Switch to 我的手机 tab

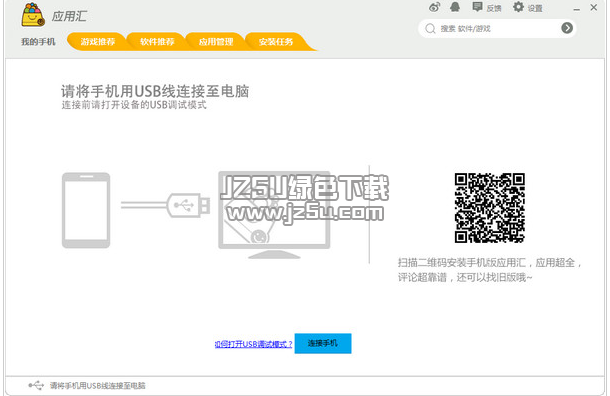(38, 42)
